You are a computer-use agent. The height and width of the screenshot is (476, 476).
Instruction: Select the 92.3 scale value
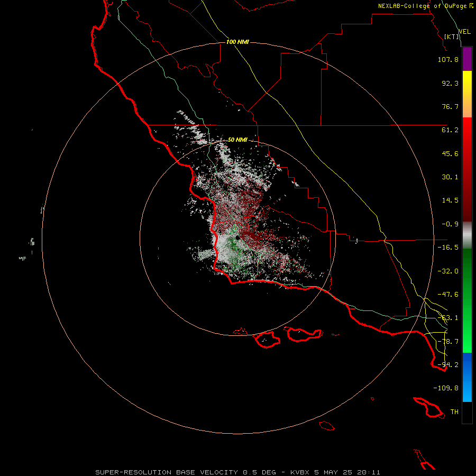pyautogui.click(x=450, y=83)
